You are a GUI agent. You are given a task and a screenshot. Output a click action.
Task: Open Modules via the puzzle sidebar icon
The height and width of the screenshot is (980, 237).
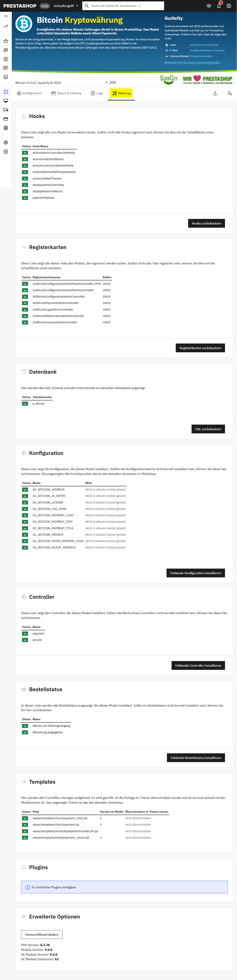click(6, 92)
